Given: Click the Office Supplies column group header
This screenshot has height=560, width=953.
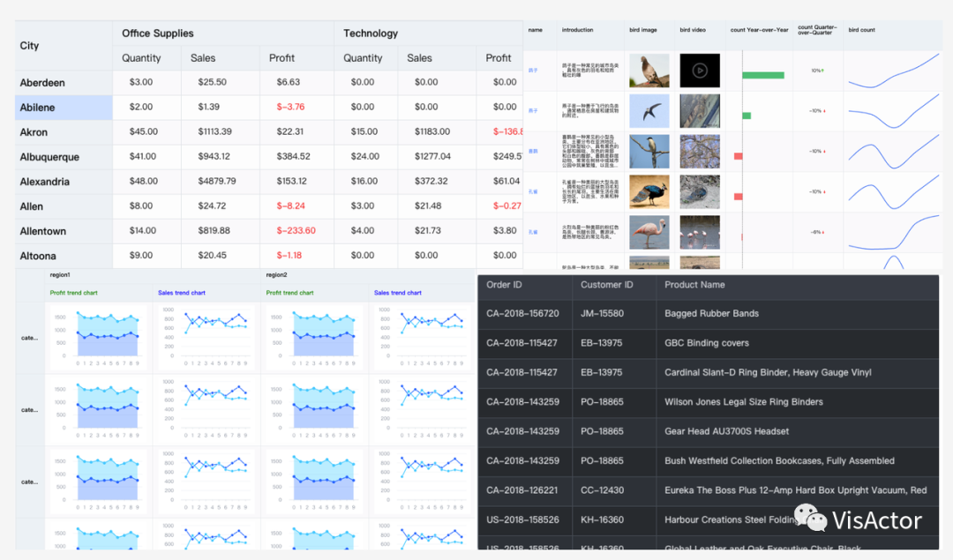Looking at the screenshot, I should pyautogui.click(x=223, y=34).
